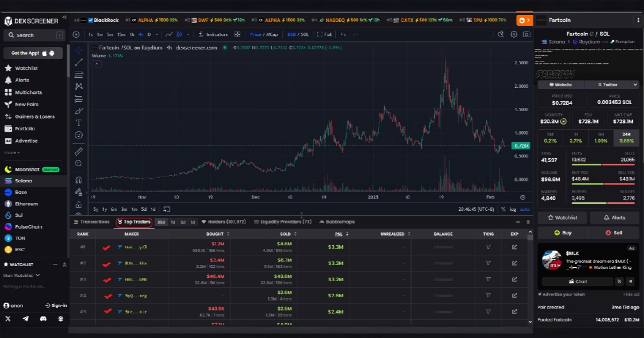
Task: Open go to date calendar icon
Action: [167, 209]
